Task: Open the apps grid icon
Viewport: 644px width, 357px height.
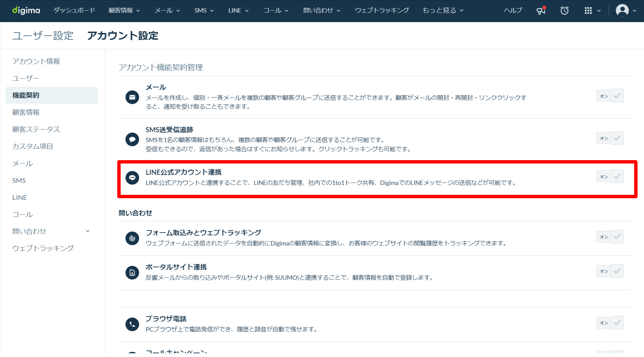Action: (x=588, y=11)
